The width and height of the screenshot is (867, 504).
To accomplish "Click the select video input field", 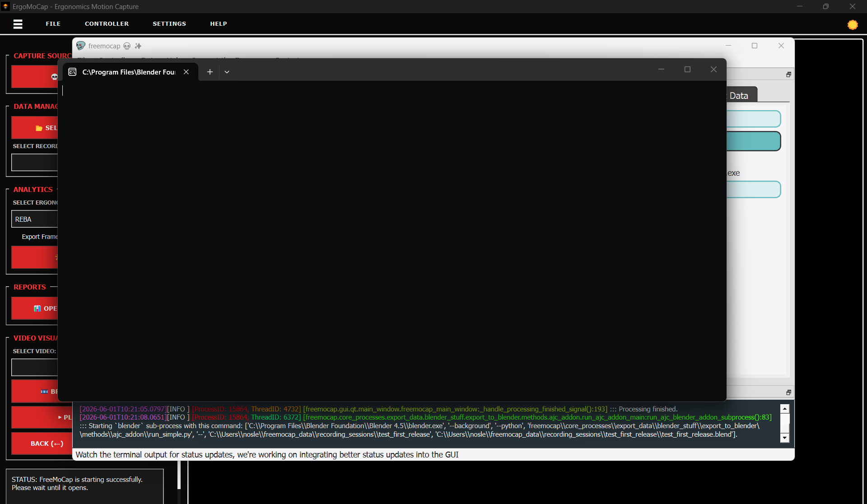I will click(x=35, y=367).
